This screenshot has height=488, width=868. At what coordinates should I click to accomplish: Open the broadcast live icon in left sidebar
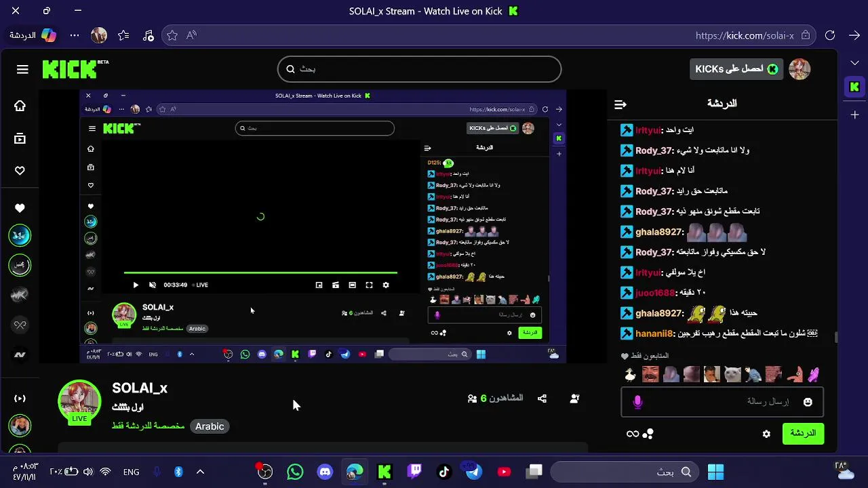(20, 399)
